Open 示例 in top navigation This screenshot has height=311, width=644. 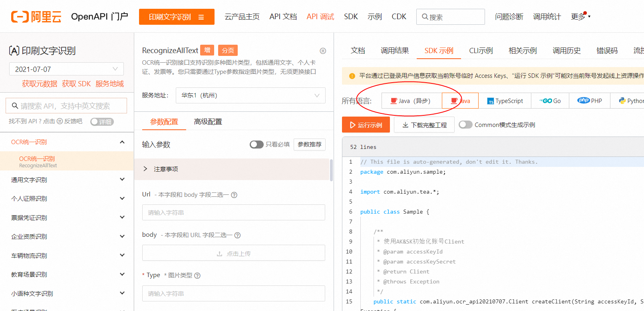[375, 17]
